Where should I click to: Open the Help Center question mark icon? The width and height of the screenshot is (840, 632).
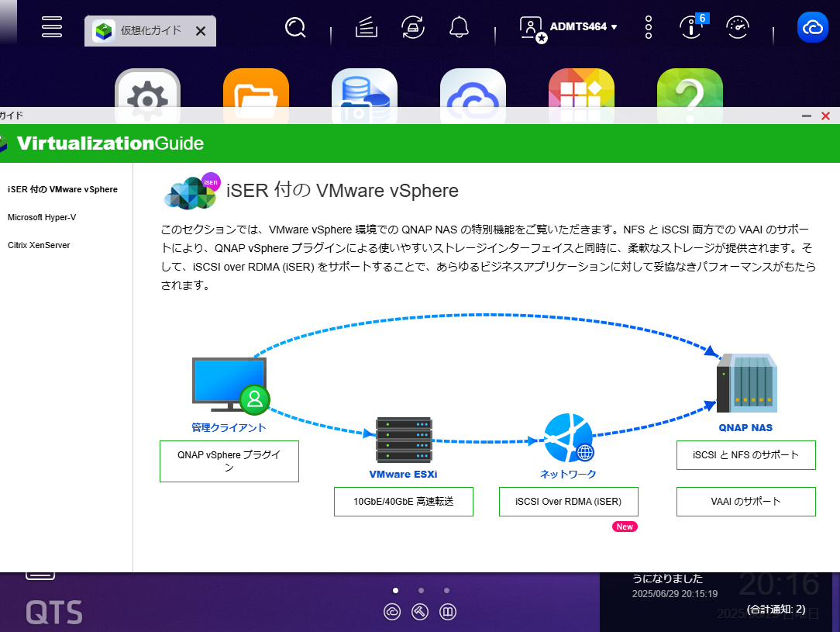tap(690, 96)
